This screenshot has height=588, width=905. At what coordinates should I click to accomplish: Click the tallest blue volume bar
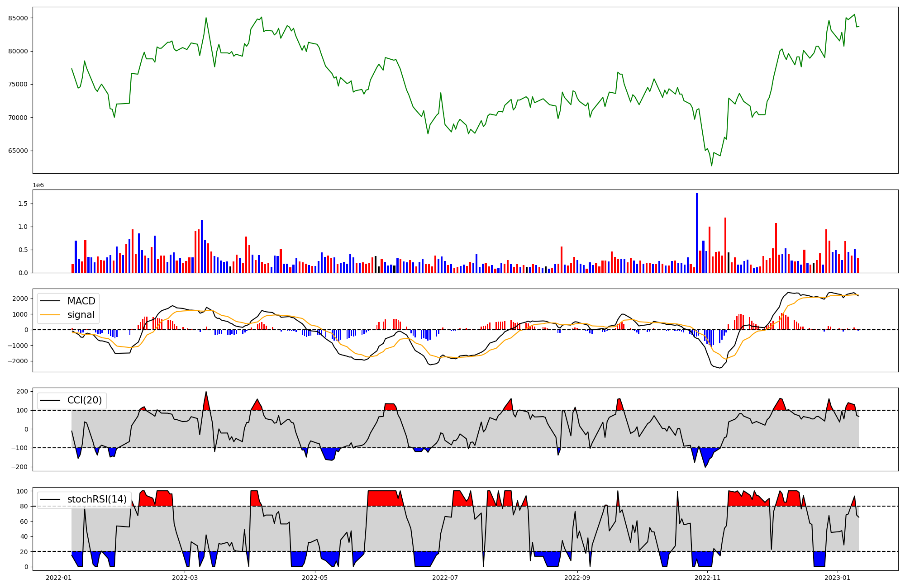(697, 233)
